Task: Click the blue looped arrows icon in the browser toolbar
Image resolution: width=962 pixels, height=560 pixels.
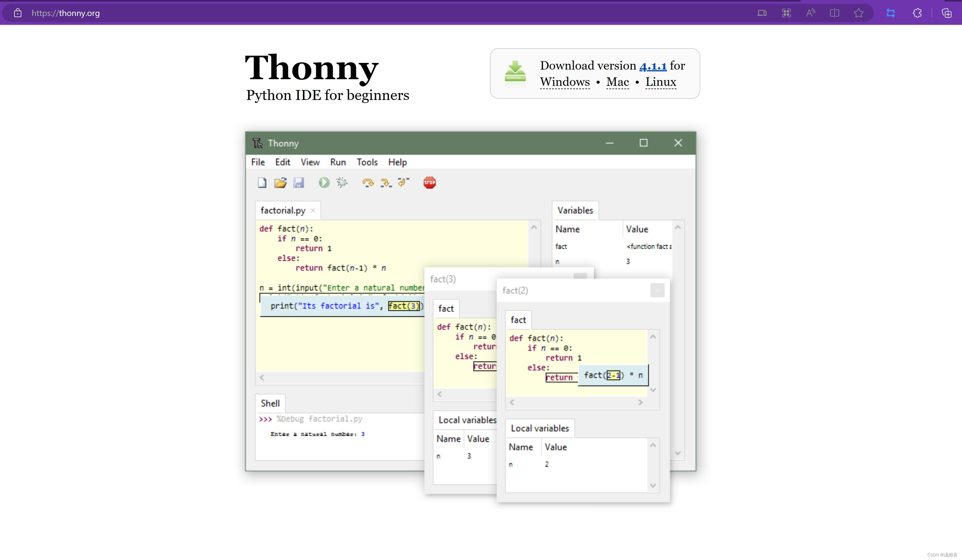Action: tap(891, 13)
